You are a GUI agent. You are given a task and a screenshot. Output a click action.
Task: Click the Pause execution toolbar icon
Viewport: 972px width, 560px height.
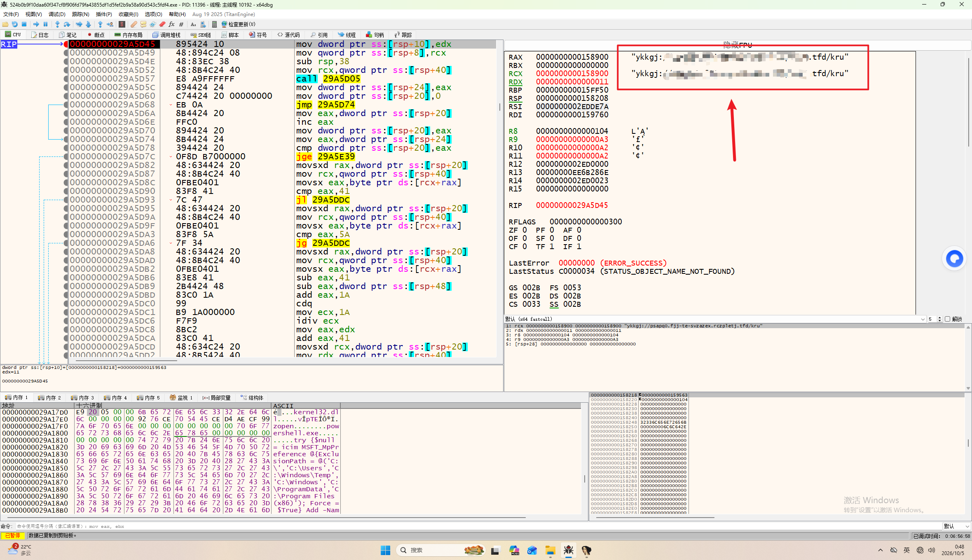tap(46, 24)
